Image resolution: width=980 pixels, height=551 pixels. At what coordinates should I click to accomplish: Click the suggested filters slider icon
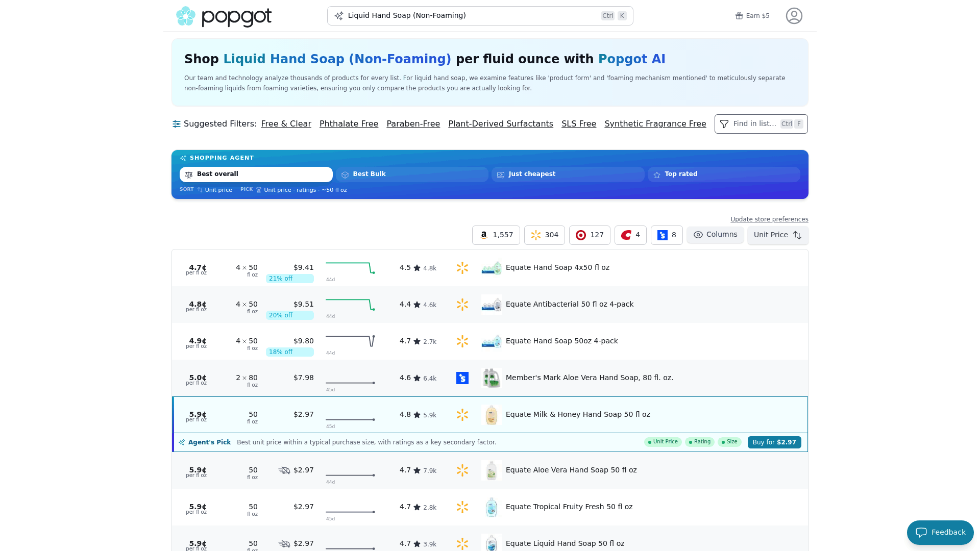177,124
